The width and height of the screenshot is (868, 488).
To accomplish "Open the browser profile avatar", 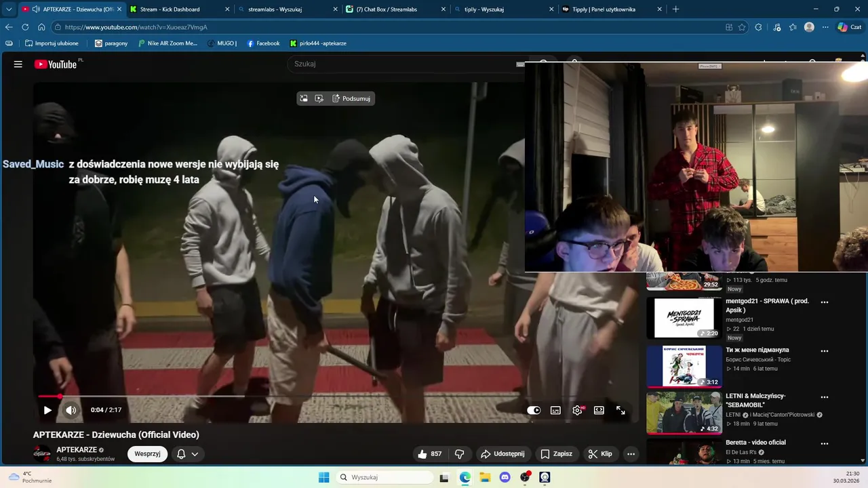I will [x=809, y=27].
